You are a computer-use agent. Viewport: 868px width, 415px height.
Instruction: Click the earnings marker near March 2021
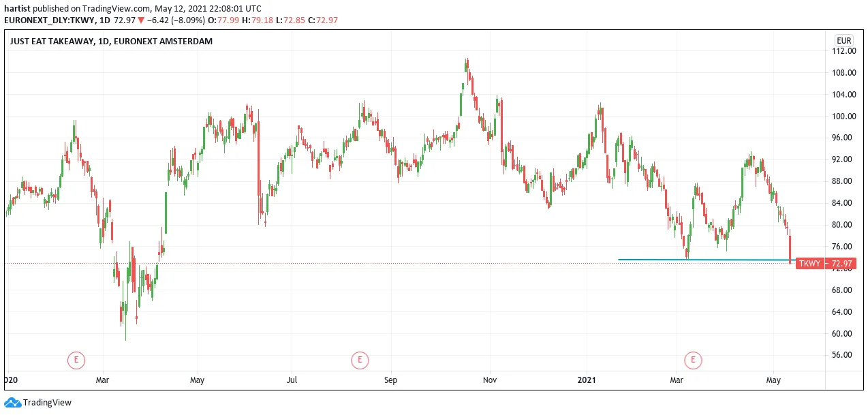point(693,359)
